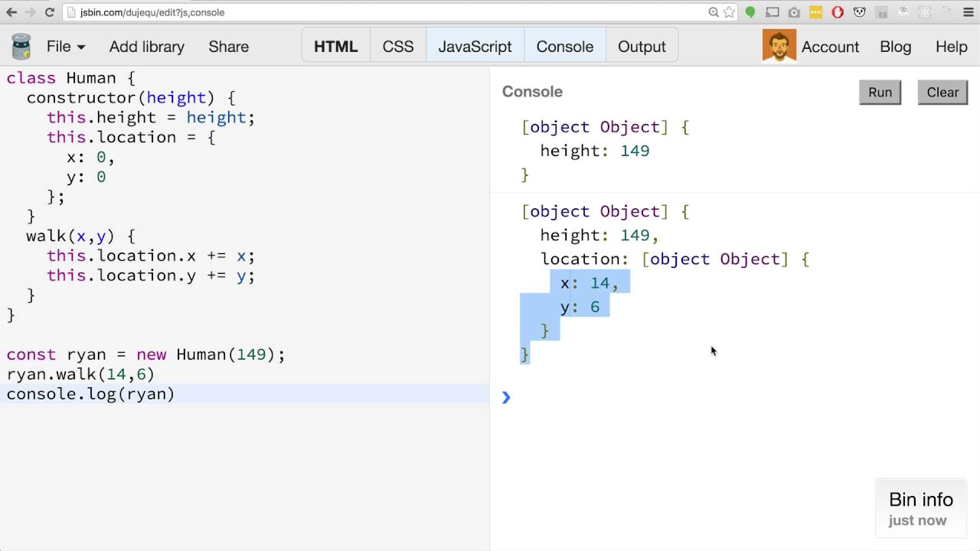The width and height of the screenshot is (980, 551).
Task: Click the red stop-hand blocker extension icon
Action: 838,12
